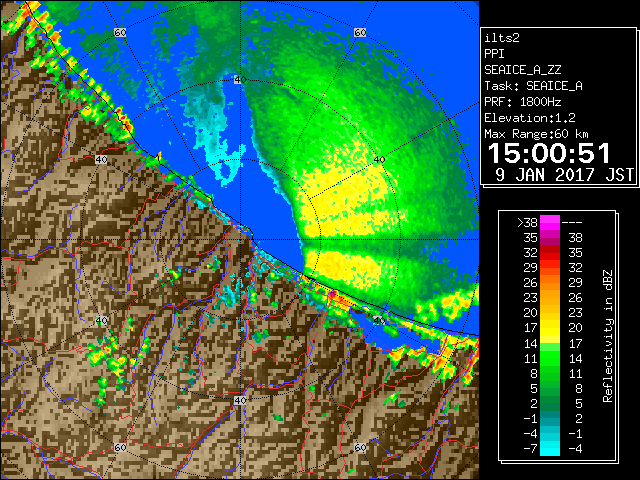The width and height of the screenshot is (640, 480).
Task: Pick the bright green band of the scale
Action: [550, 359]
